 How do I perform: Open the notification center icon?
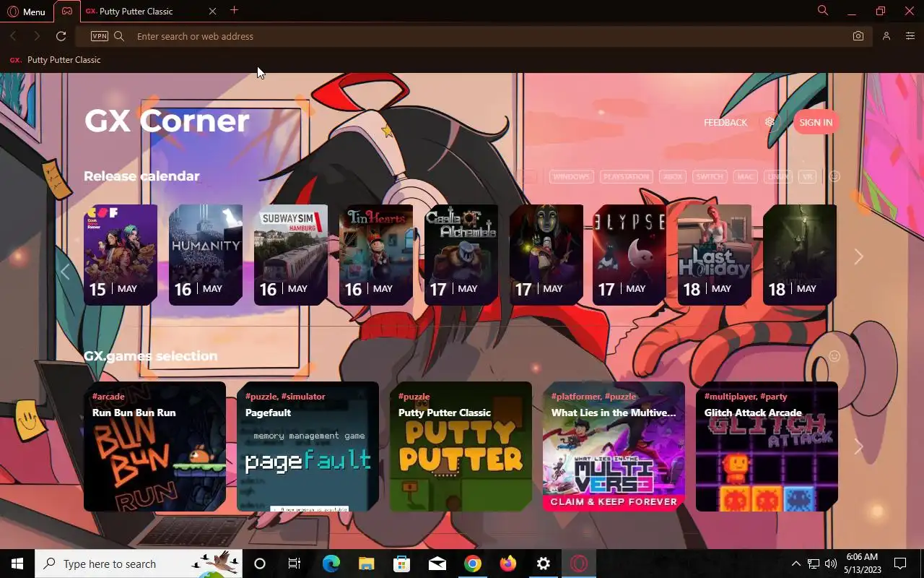pyautogui.click(x=900, y=564)
